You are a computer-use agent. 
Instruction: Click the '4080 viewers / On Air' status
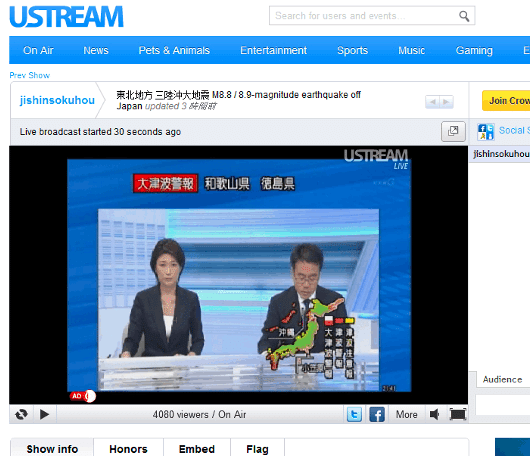(199, 414)
